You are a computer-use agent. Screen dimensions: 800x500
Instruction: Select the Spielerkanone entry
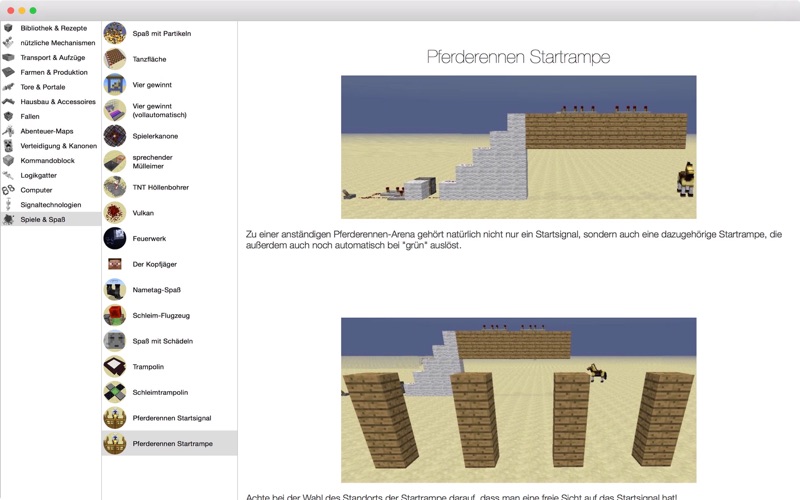click(169, 136)
